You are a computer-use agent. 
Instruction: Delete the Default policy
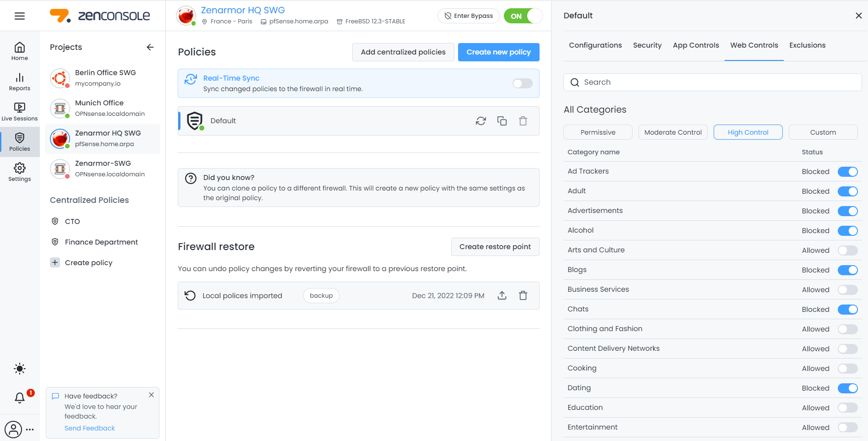tap(523, 121)
